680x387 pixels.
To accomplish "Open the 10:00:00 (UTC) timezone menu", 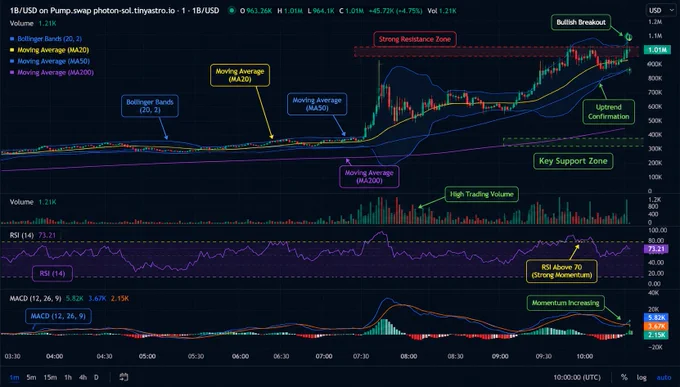I will 577,377.
